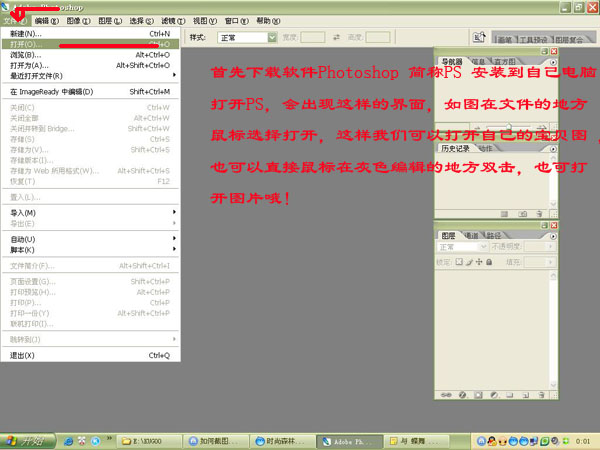Viewport: 600px width, 450px height.
Task: Toggle lock position in Layers panel
Action: pyautogui.click(x=479, y=262)
